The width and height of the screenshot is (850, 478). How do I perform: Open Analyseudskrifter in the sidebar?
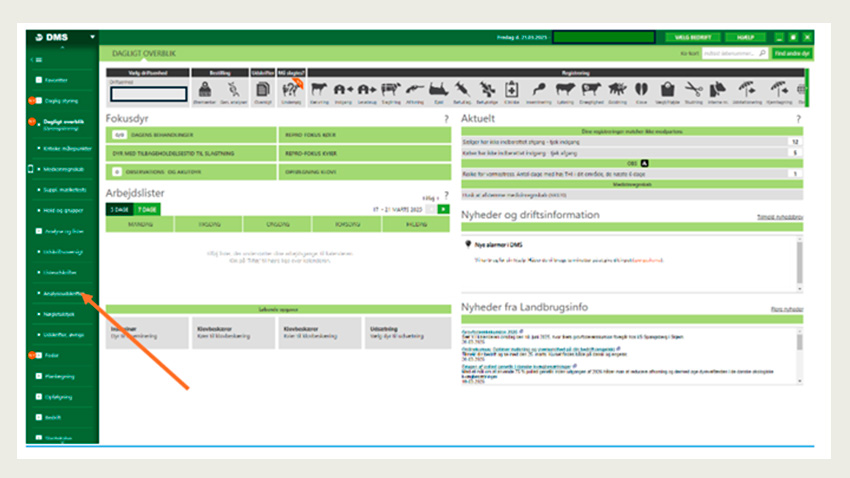pos(62,296)
